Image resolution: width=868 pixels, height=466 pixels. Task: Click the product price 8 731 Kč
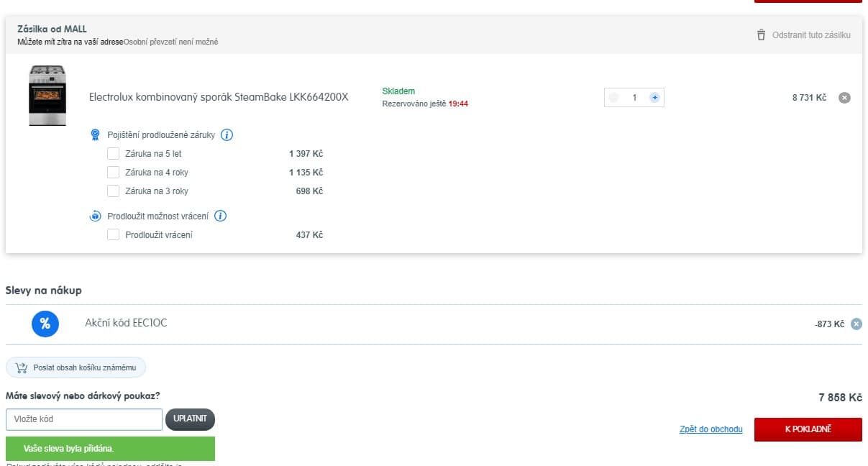click(x=809, y=97)
